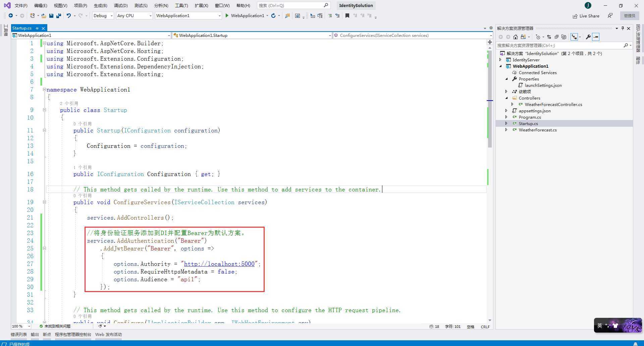Select launchSettings.json in Solution Explorer
The image size is (644, 346).
pyautogui.click(x=543, y=85)
